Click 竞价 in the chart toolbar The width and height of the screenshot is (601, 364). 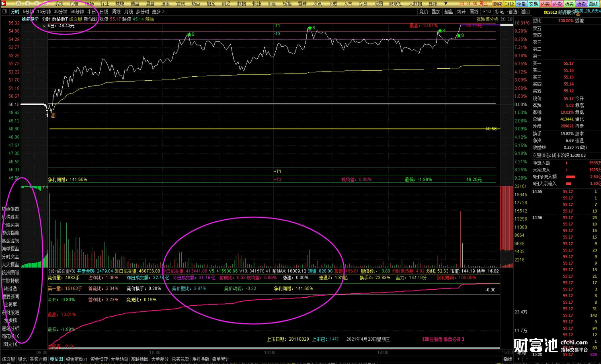(x=424, y=12)
